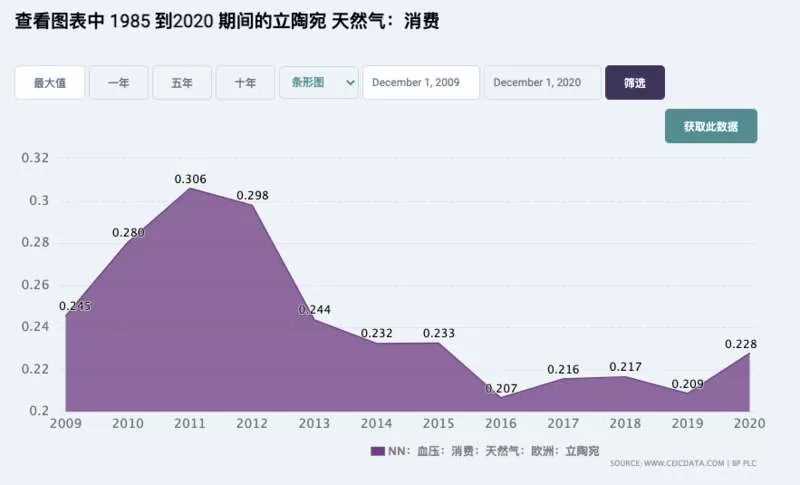Select the 十年 time range
This screenshot has height=485, width=800.
[x=245, y=83]
